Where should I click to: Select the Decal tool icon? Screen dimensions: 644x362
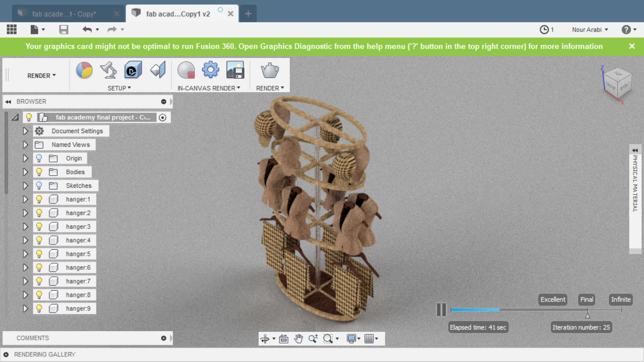pyautogui.click(x=133, y=70)
